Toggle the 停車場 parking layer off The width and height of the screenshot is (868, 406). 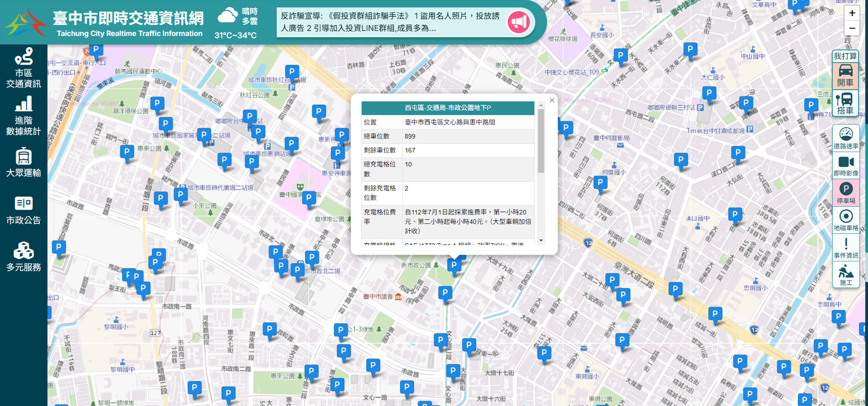pos(846,193)
